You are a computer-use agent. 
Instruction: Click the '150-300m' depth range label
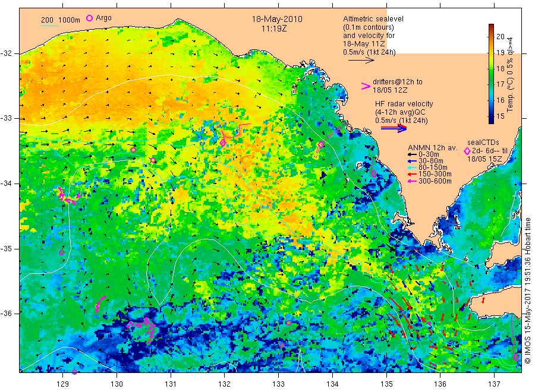pyautogui.click(x=435, y=174)
